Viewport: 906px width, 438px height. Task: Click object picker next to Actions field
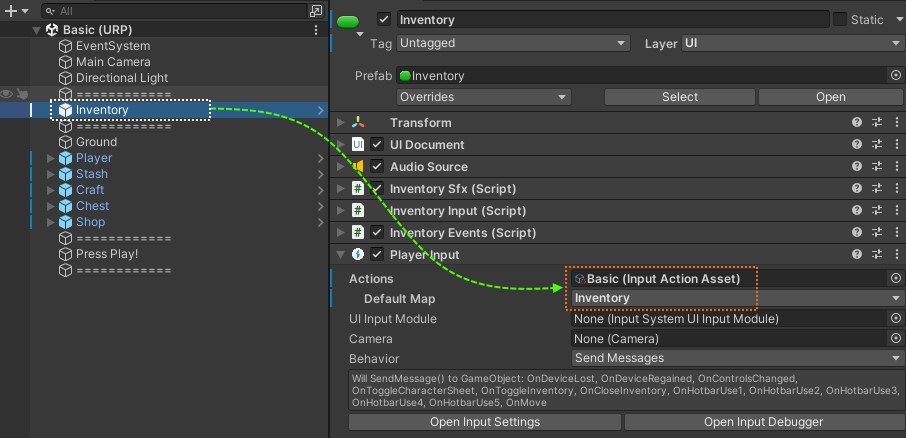[896, 279]
